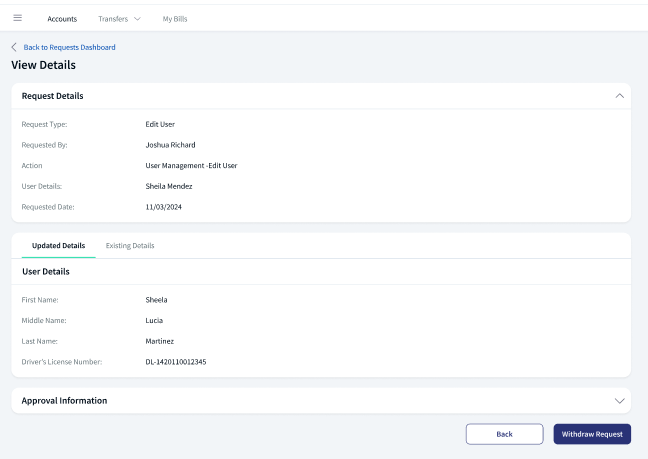The height and width of the screenshot is (459, 648).
Task: Click the Last Name label
Action: [x=39, y=341]
